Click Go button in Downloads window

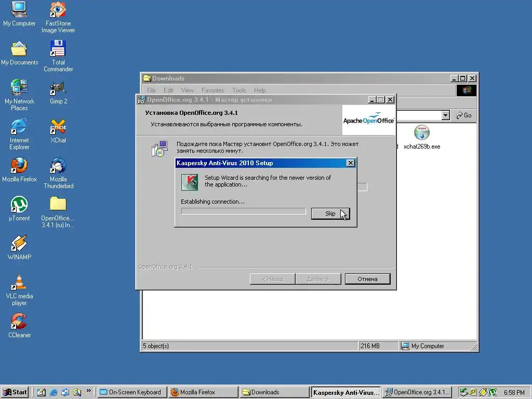[464, 115]
